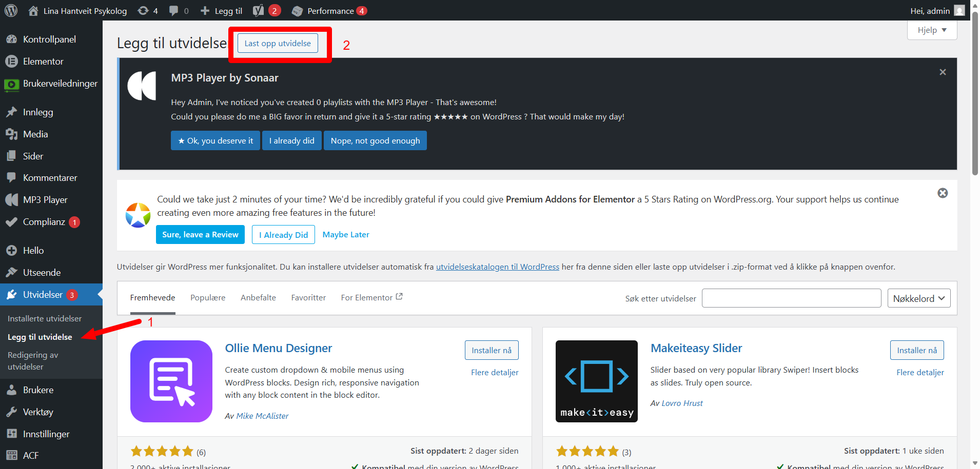Switch to the Anbefalte tab
The height and width of the screenshot is (469, 980).
pyautogui.click(x=258, y=298)
